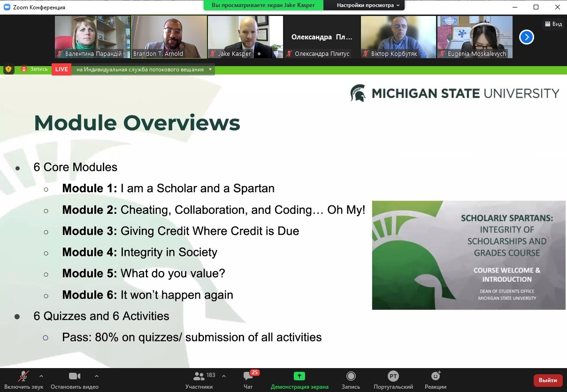Viewport: 567px width, 392px height.
Task: Open Настройки просмотра dropdown
Action: click(x=368, y=5)
